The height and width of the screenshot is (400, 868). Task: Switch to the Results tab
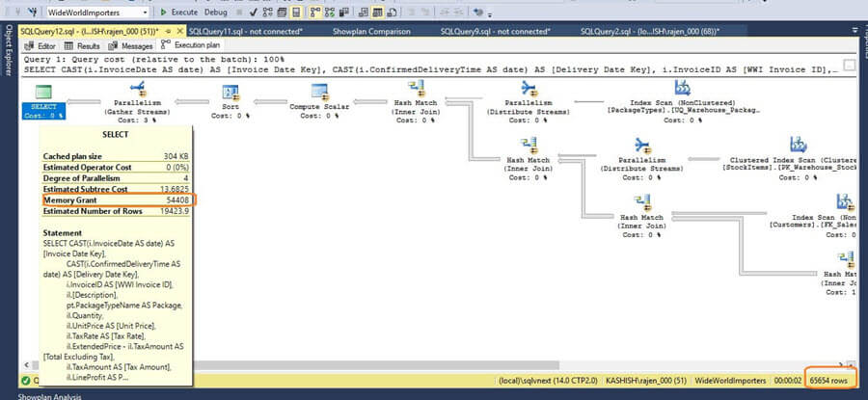coord(83,45)
